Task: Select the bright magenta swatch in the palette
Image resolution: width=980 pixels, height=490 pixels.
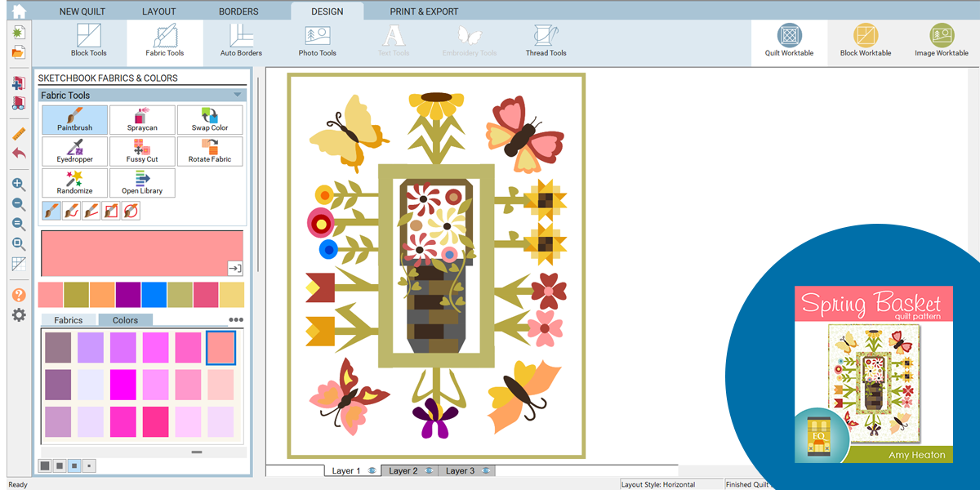Action: (x=123, y=384)
